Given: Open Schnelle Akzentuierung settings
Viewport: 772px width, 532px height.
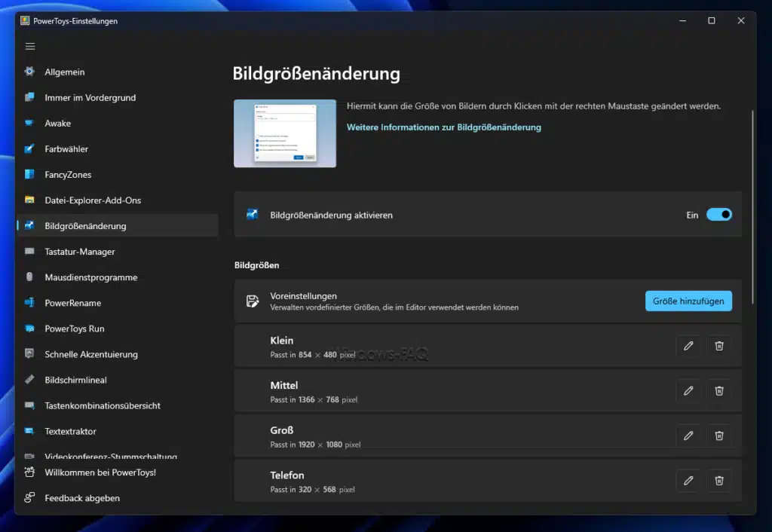Looking at the screenshot, I should [118, 354].
